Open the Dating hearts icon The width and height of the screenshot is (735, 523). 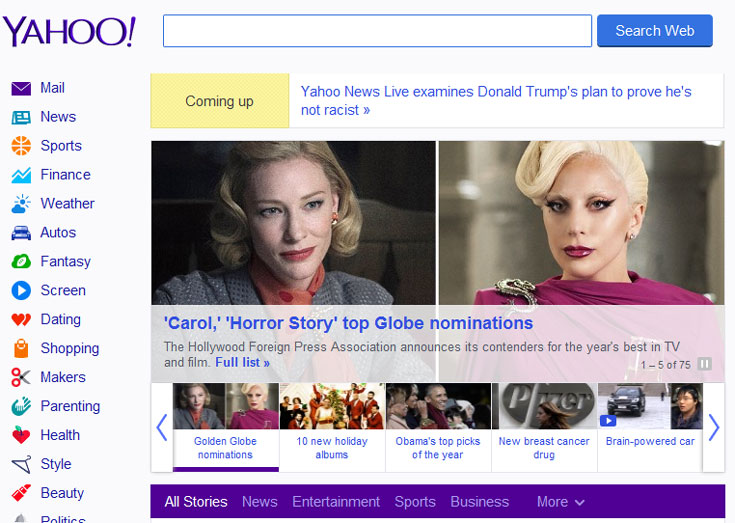click(x=21, y=320)
